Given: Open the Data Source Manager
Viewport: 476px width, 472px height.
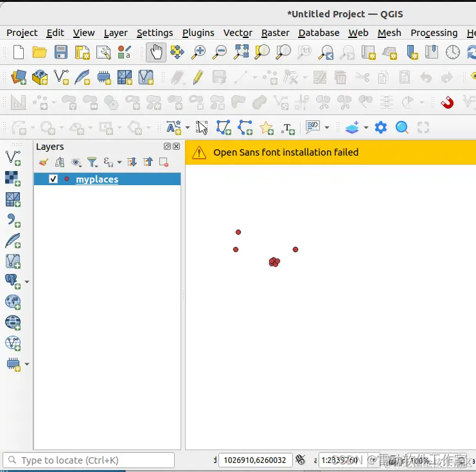Looking at the screenshot, I should (19, 77).
